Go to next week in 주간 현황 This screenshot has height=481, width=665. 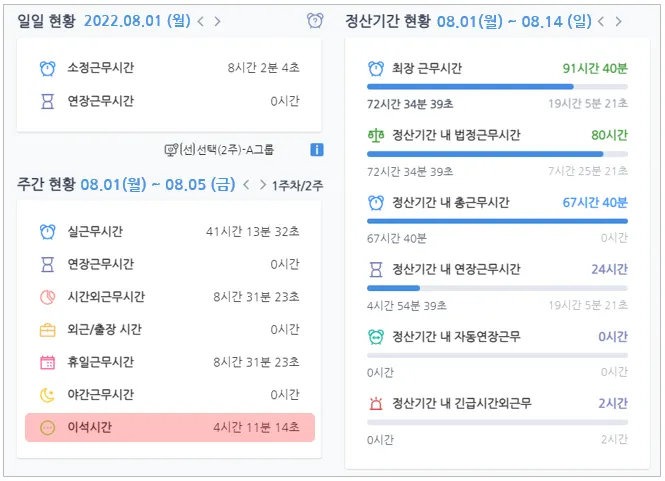[259, 185]
